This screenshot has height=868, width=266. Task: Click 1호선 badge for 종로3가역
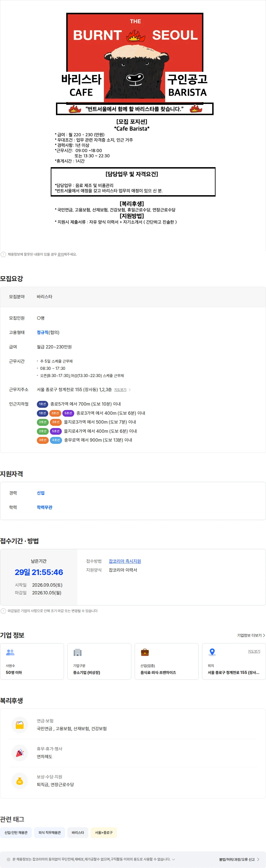tap(42, 413)
